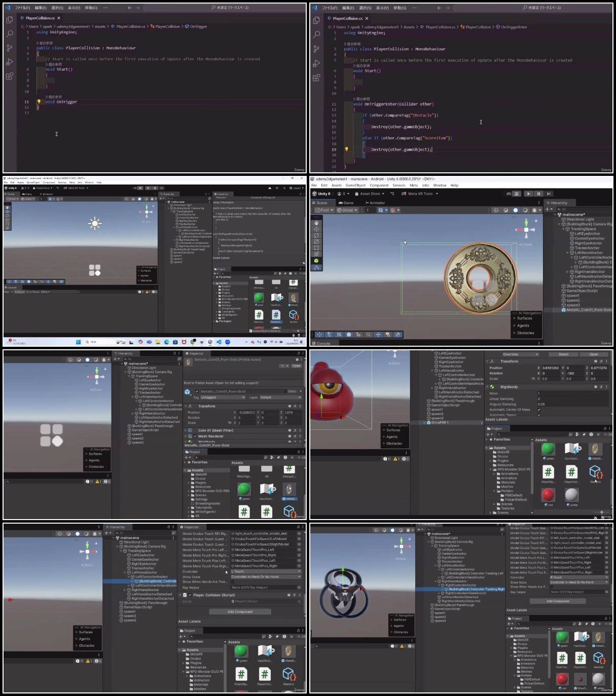Toggle error filter in the slime scene's console
Image resolution: width=616 pixels, height=696 pixels.
[x=405, y=459]
